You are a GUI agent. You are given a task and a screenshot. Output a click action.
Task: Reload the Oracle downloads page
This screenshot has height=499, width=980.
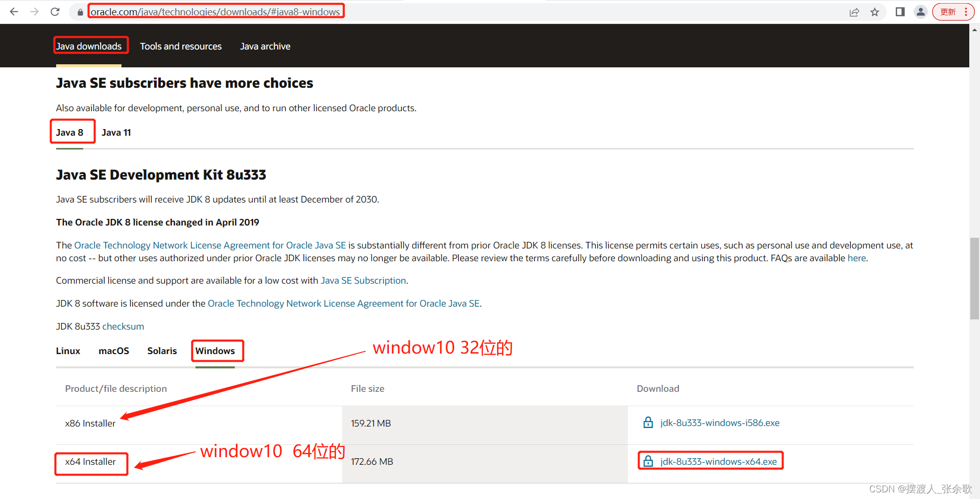coord(55,12)
